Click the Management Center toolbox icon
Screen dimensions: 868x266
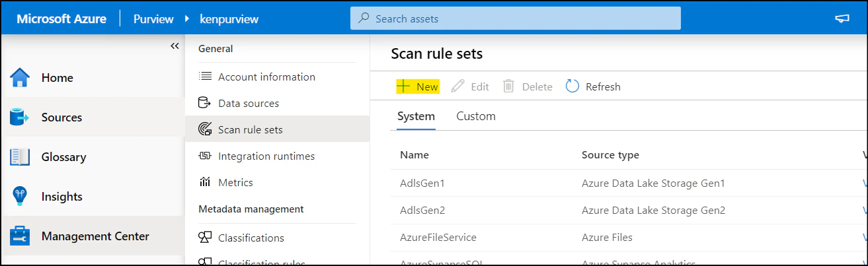[20, 236]
